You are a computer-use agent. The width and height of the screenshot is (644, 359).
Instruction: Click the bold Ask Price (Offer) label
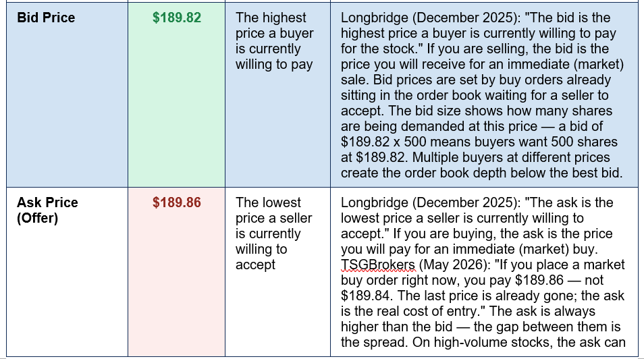click(x=47, y=210)
